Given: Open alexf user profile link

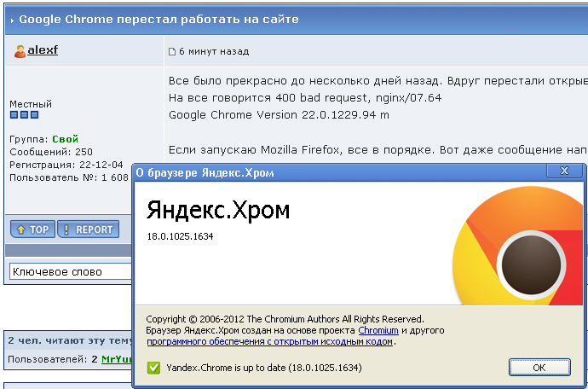Looking at the screenshot, I should (43, 50).
